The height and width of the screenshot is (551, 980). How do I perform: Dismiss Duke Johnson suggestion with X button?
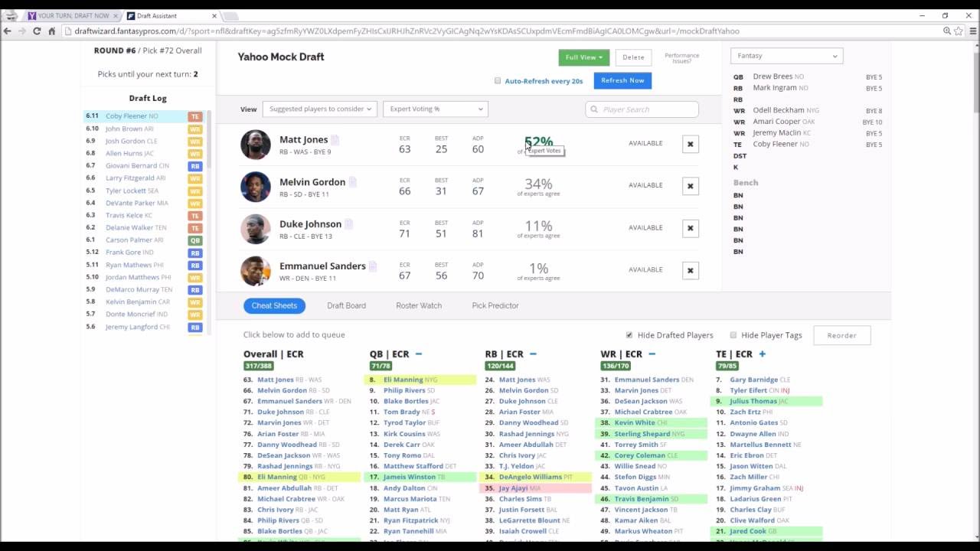(690, 228)
